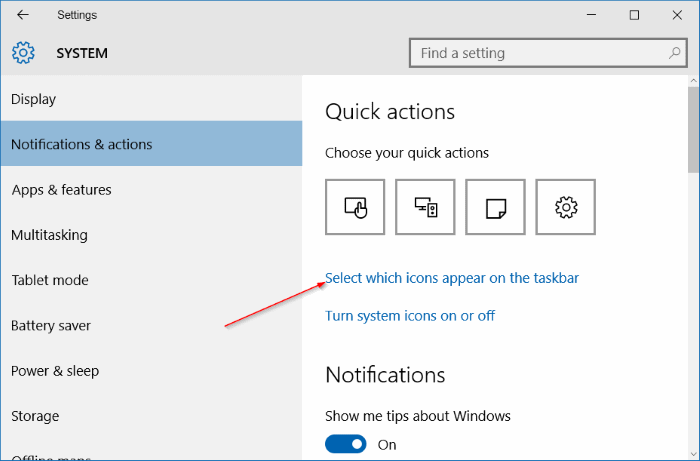
Task: Select the All settings gear quick action
Action: pyautogui.click(x=566, y=207)
